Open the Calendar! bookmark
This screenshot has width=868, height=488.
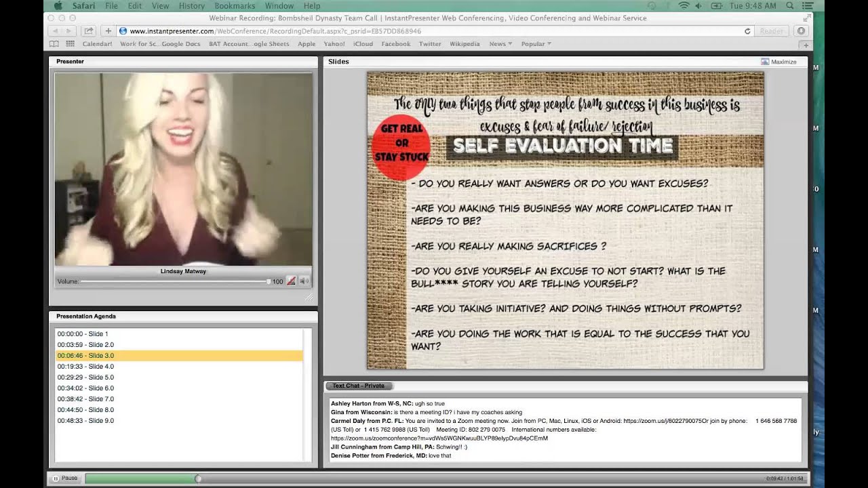pyautogui.click(x=97, y=44)
